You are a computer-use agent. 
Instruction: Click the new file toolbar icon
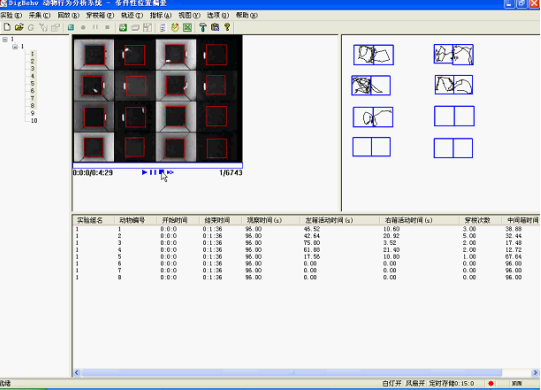7,27
